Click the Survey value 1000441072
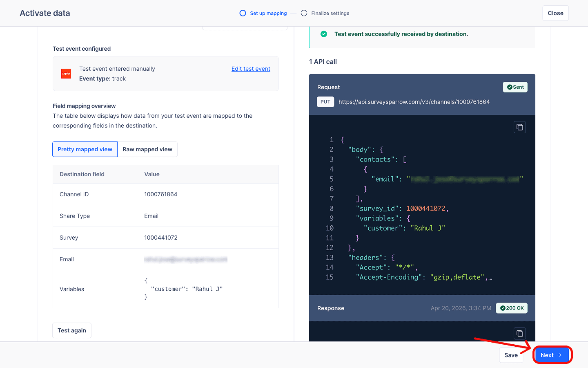 point(160,238)
